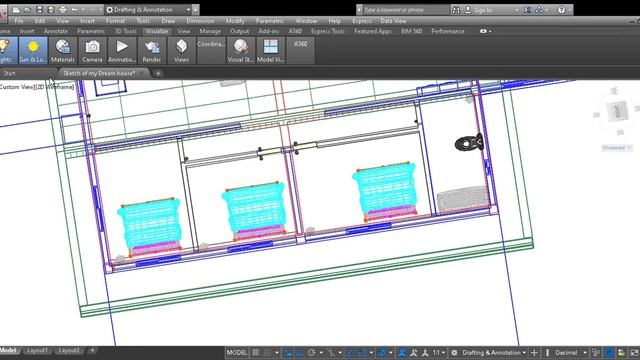Click the search binoculars icon

(x=456, y=10)
